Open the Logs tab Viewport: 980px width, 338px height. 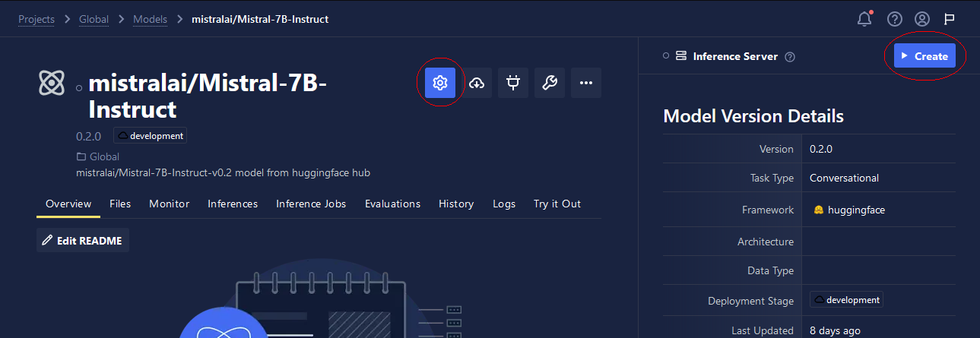coord(504,204)
